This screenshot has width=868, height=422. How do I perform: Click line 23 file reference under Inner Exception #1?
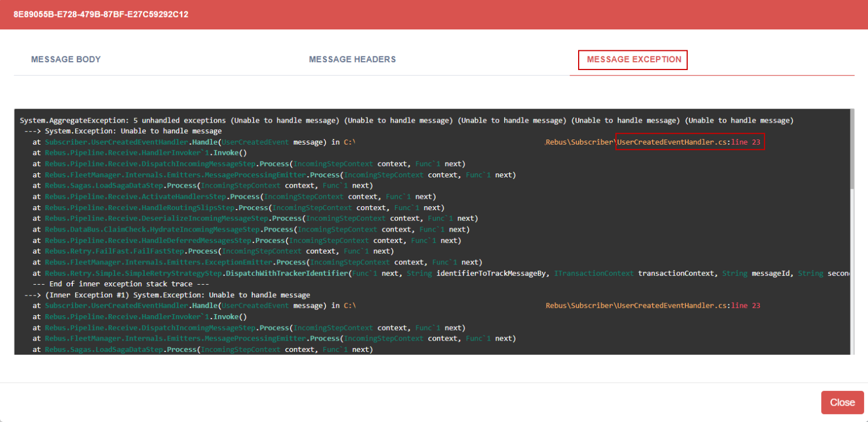(x=688, y=306)
